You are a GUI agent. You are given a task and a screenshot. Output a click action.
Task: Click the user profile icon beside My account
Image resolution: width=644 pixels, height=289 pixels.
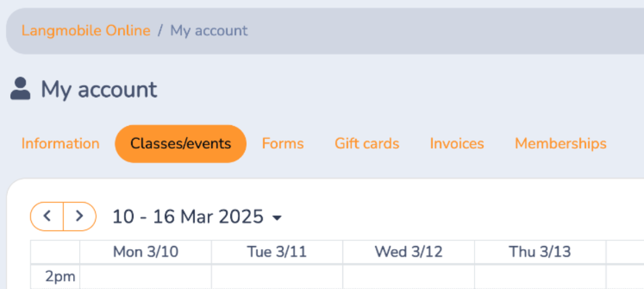coord(20,89)
